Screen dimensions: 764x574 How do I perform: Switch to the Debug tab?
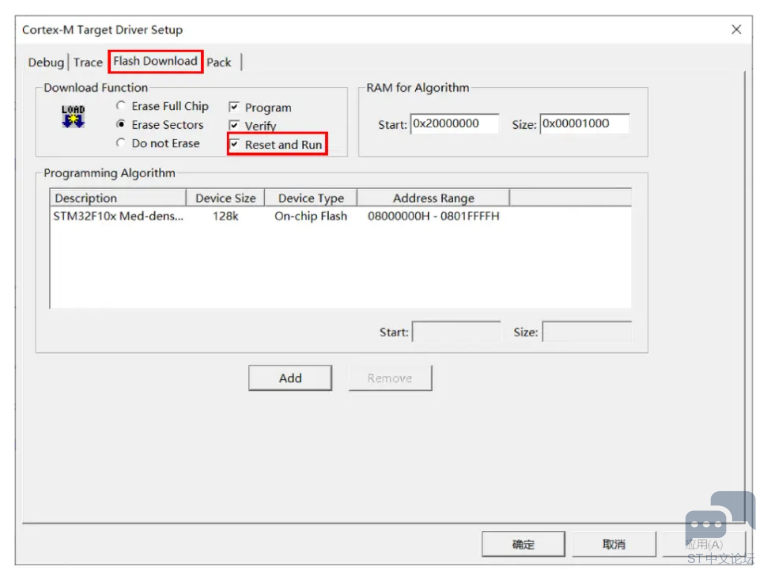point(46,62)
